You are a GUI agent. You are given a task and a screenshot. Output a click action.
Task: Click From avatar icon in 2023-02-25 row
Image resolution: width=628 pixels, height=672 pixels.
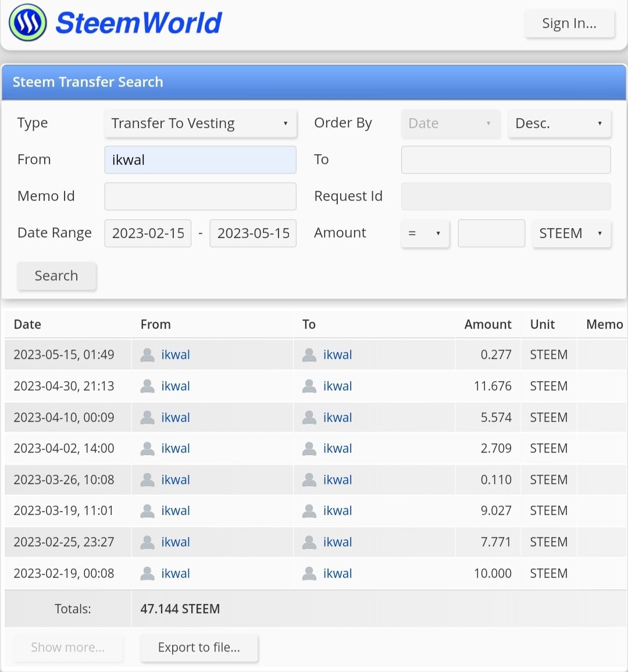coord(147,542)
